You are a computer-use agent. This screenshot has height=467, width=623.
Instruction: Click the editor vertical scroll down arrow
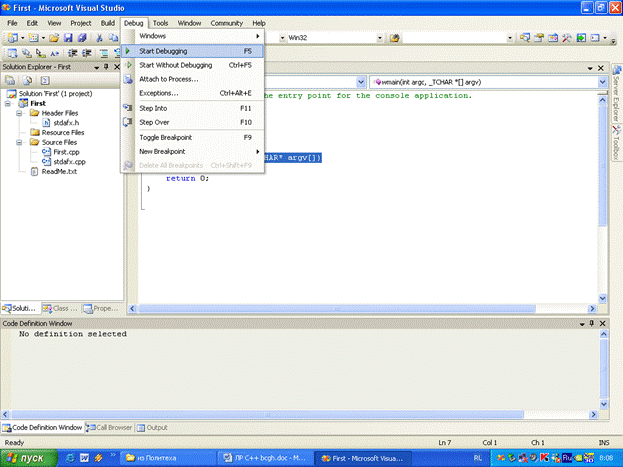point(602,298)
